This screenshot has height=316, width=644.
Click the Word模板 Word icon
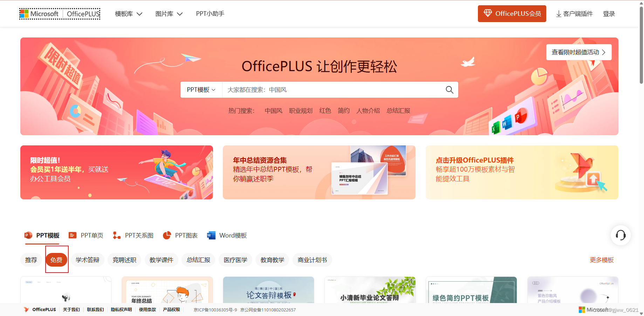[211, 235]
